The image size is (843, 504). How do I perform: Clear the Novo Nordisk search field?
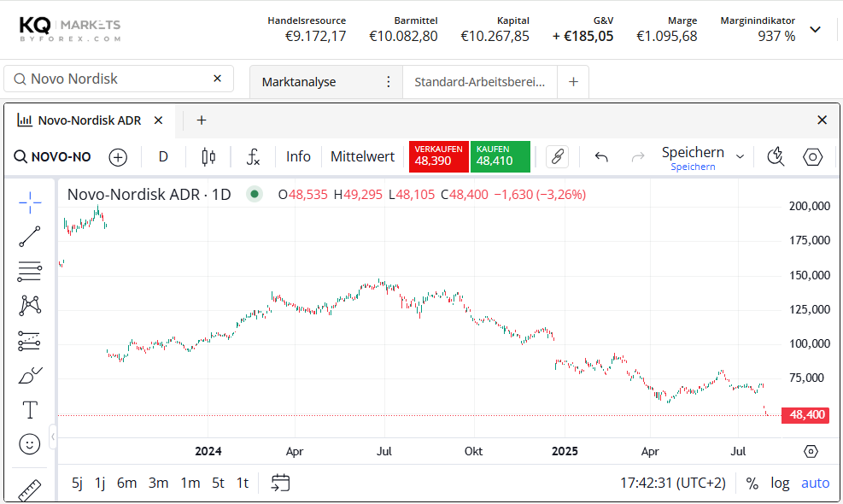coord(217,79)
